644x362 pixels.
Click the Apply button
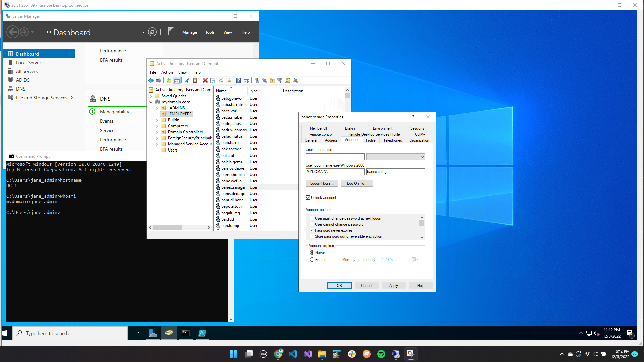[393, 286]
